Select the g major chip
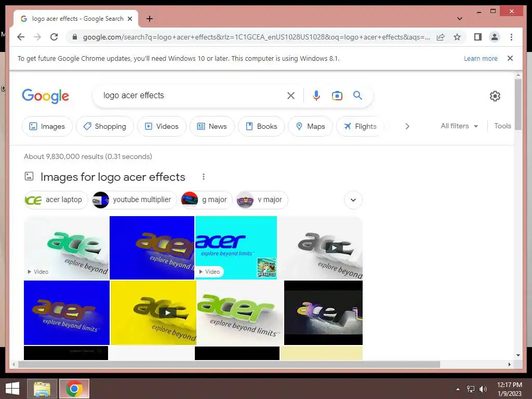Screen dimensions: 532x399 207,200
